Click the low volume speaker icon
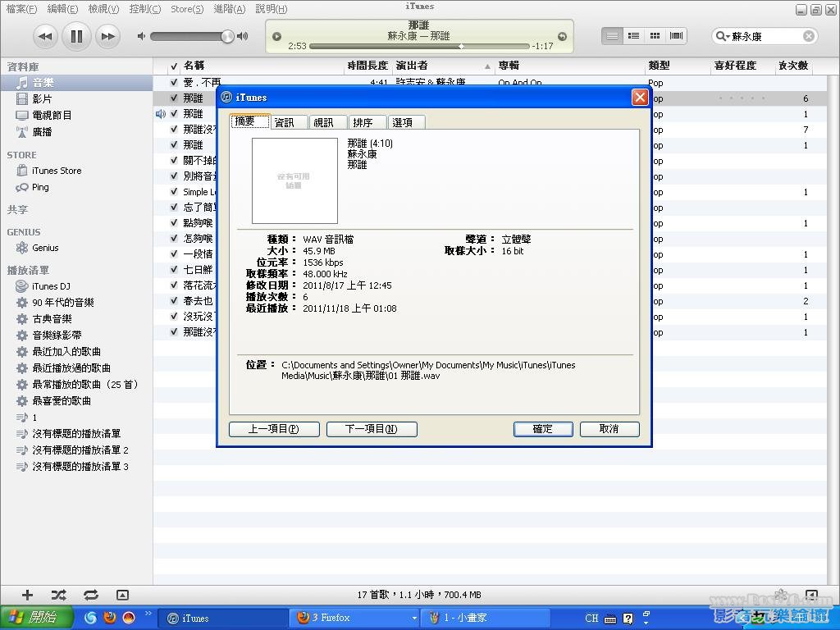 [x=141, y=36]
